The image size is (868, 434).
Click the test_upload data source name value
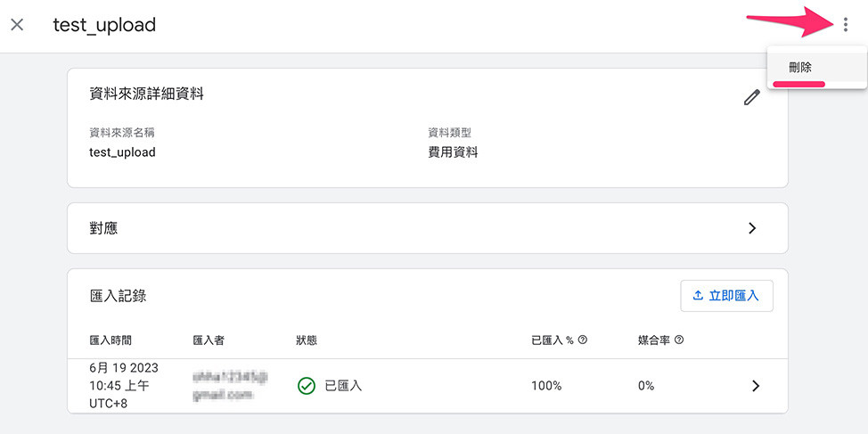click(x=123, y=152)
